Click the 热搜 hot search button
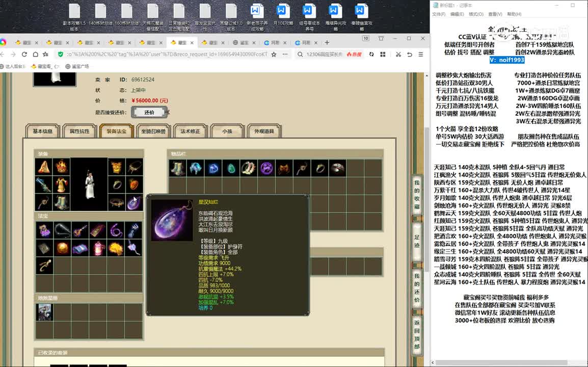 pyautogui.click(x=354, y=55)
